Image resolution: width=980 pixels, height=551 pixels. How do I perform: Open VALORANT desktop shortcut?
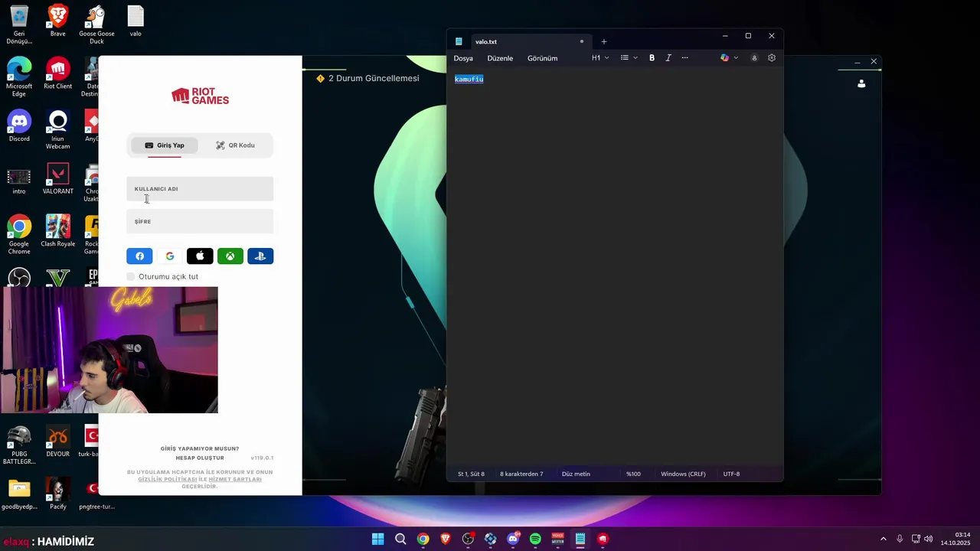tap(58, 179)
